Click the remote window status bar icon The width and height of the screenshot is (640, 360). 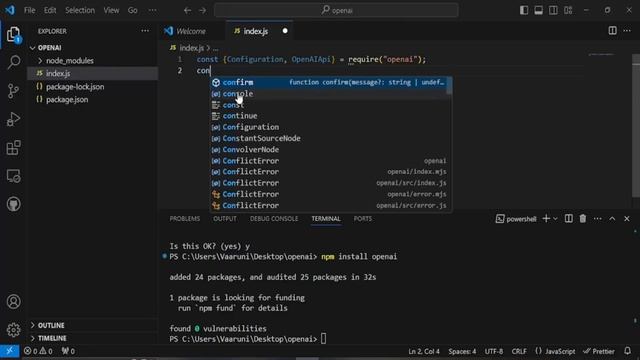point(9,351)
